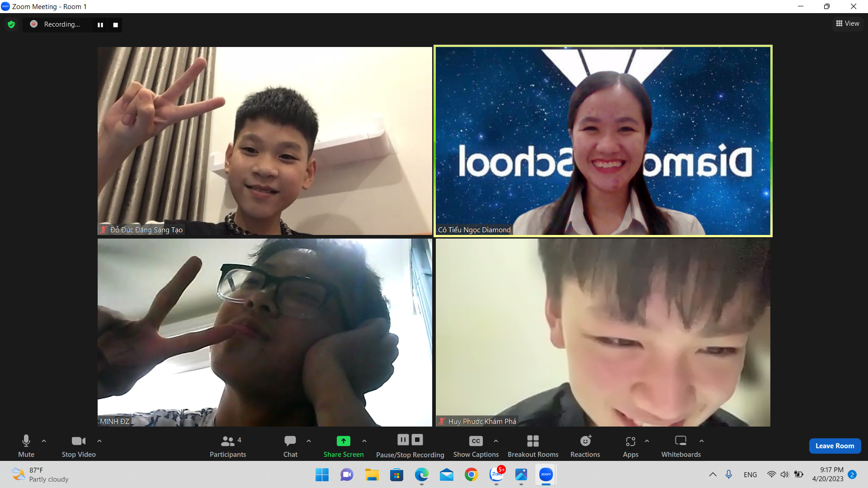Viewport: 868px width, 488px height.
Task: Expand Share Screen options arrow
Action: (364, 441)
